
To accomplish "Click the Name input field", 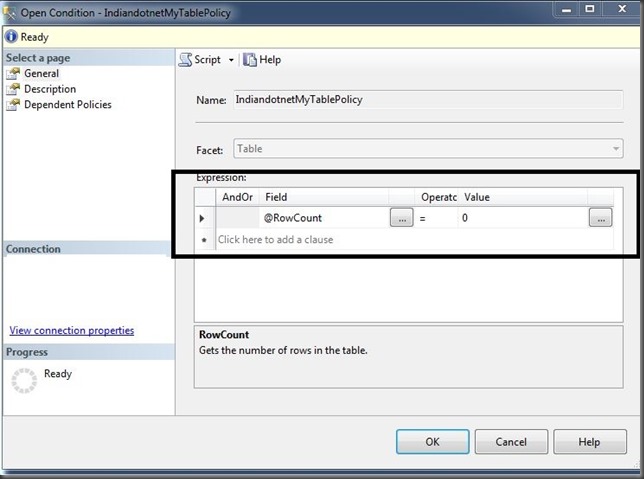I will pyautogui.click(x=428, y=99).
